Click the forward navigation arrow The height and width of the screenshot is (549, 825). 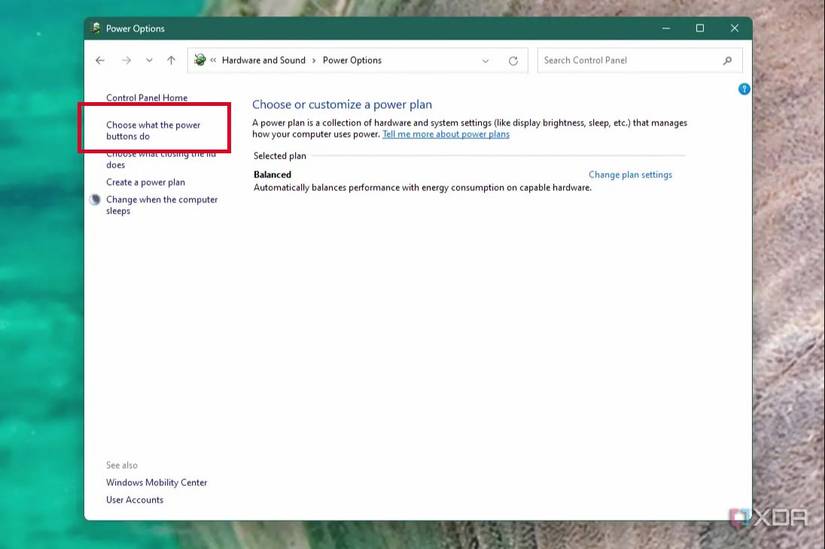tap(126, 61)
